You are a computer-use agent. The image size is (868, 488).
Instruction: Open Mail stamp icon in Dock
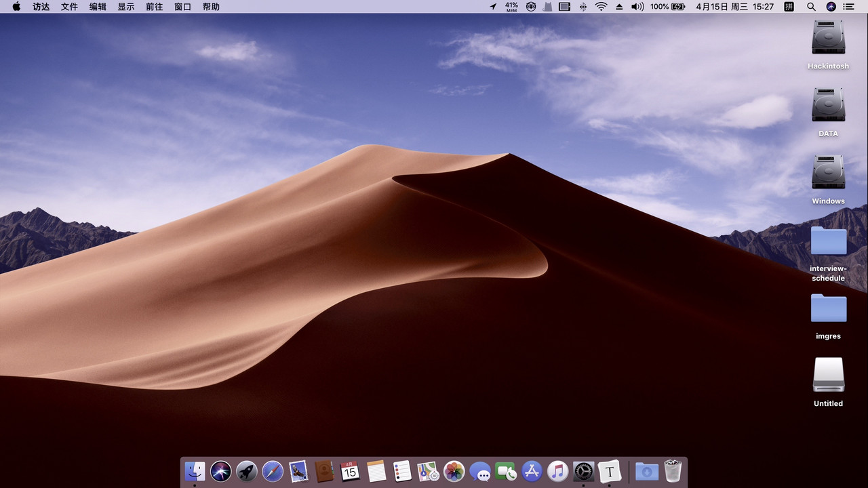298,470
